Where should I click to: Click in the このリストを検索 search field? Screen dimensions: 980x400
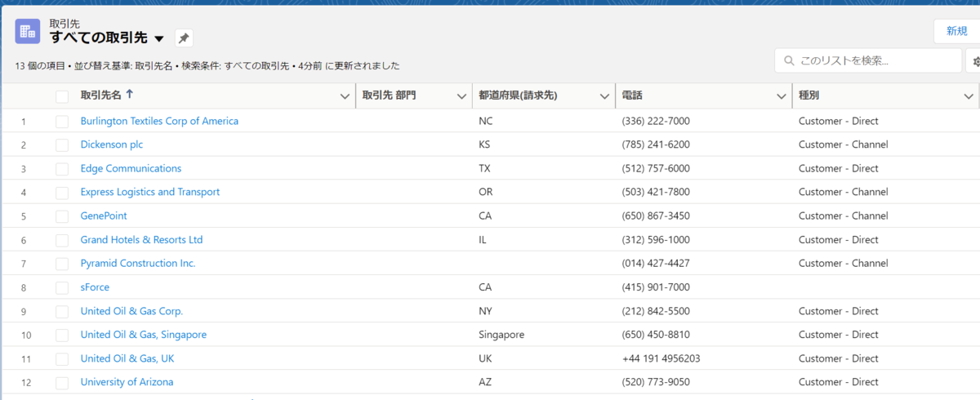pos(868,60)
